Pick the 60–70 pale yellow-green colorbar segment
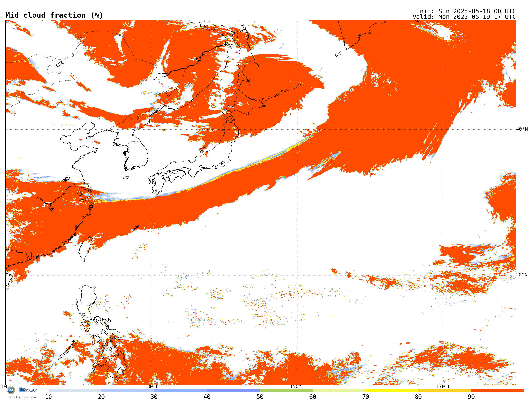Screen dimensions: 532x400 point(339,391)
